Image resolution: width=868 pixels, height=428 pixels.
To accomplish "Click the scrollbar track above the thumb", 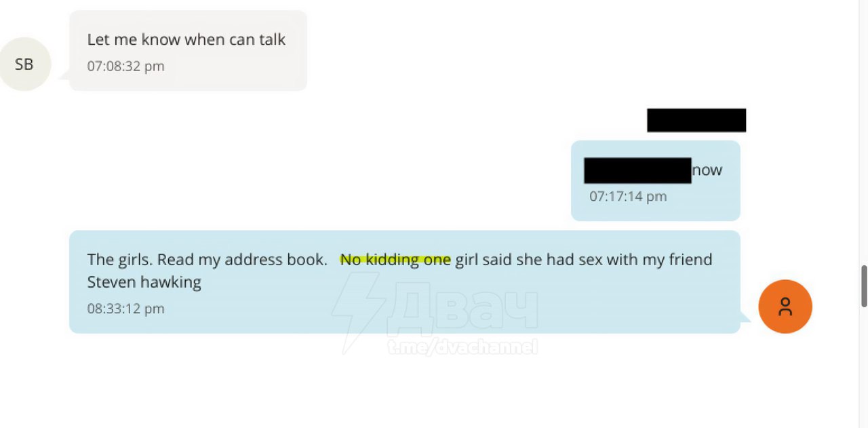I will click(x=864, y=132).
